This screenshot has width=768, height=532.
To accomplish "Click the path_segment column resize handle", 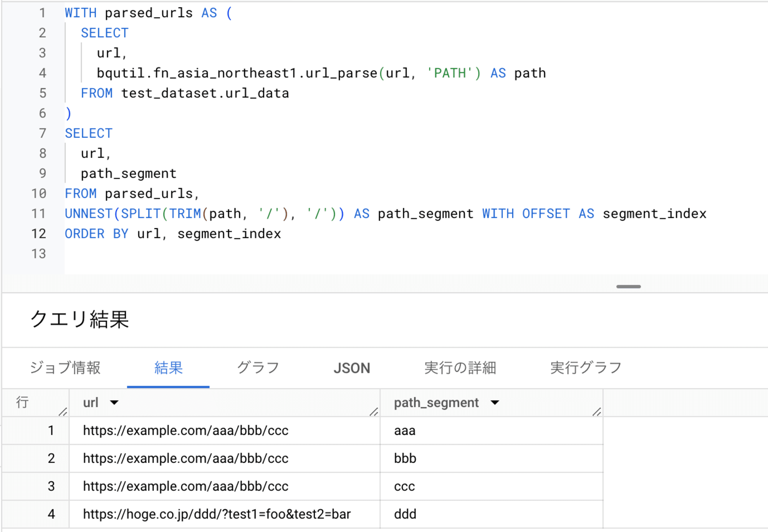I will click(x=597, y=412).
